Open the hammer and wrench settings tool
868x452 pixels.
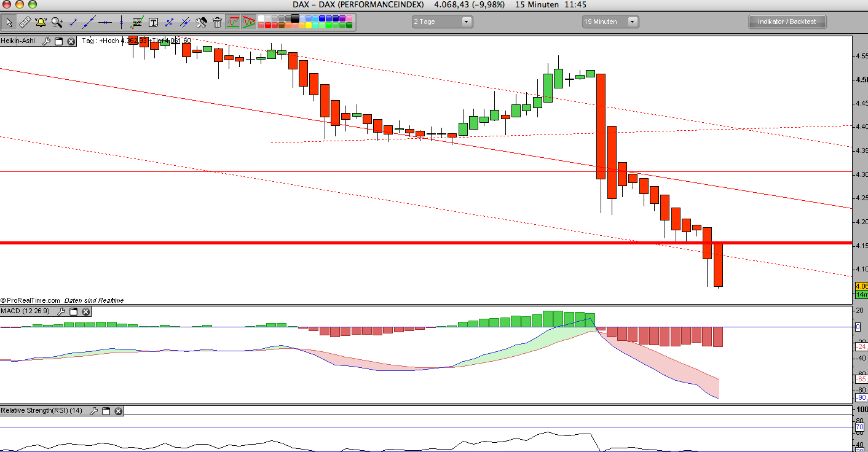[x=201, y=23]
